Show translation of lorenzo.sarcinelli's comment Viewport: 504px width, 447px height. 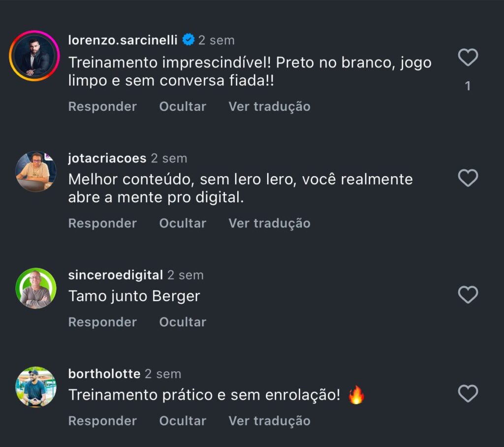pos(269,106)
